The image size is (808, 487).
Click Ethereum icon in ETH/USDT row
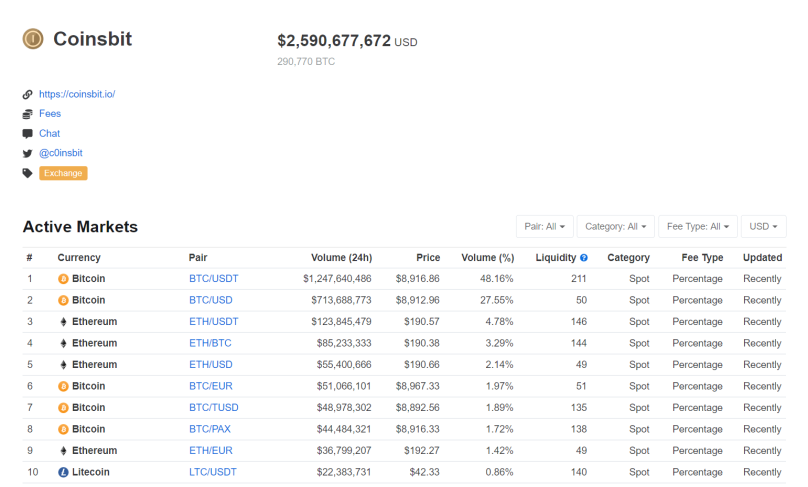[63, 322]
